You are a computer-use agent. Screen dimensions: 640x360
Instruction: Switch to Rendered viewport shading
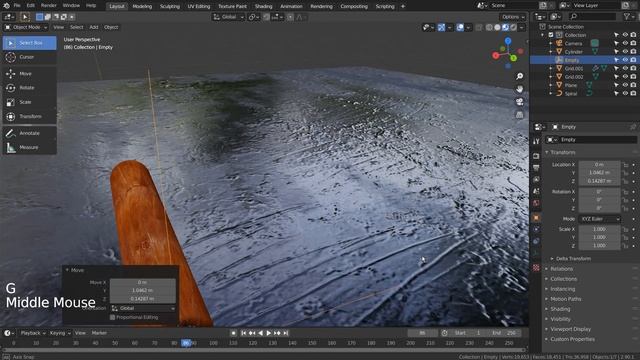[x=513, y=27]
